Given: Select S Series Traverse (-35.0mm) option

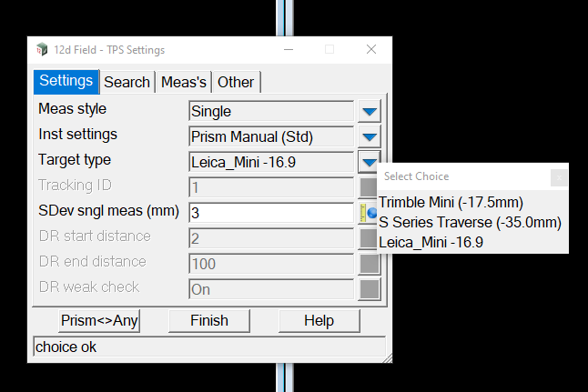Looking at the screenshot, I should (470, 222).
